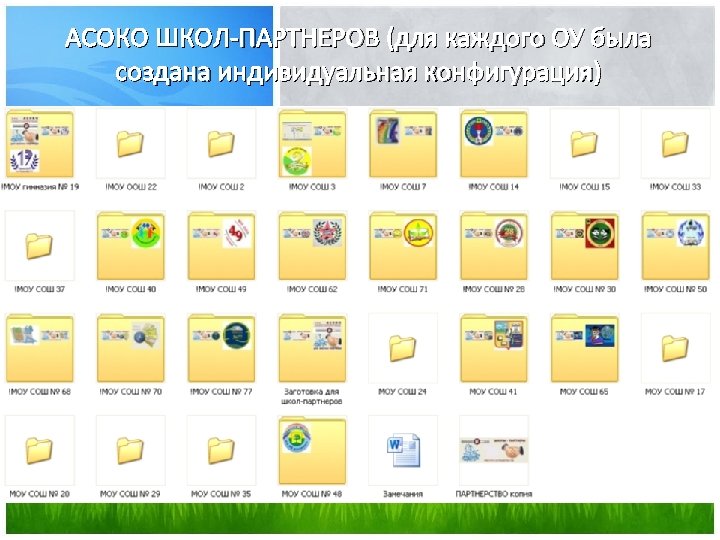Click the label "МОУ СОШ № 50"

point(675,289)
